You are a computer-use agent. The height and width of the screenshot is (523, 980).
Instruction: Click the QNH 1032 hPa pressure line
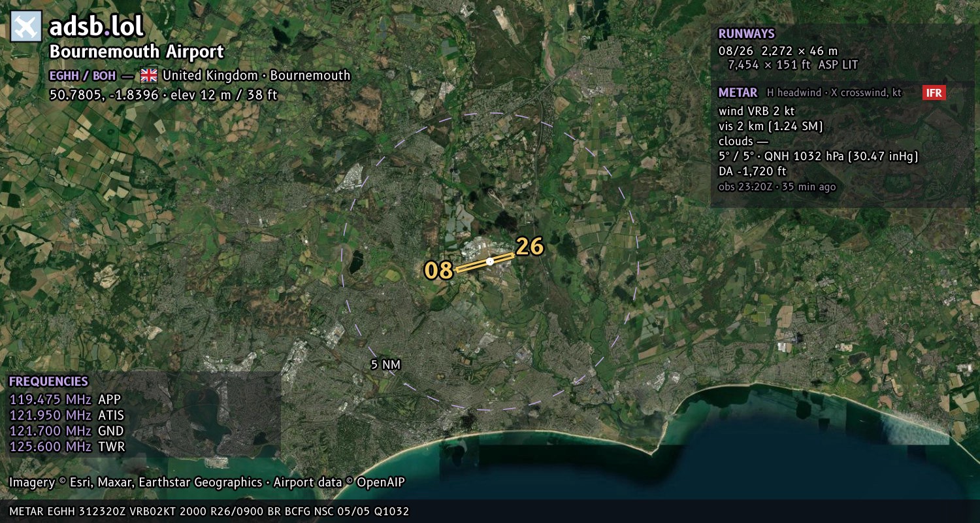coord(818,156)
